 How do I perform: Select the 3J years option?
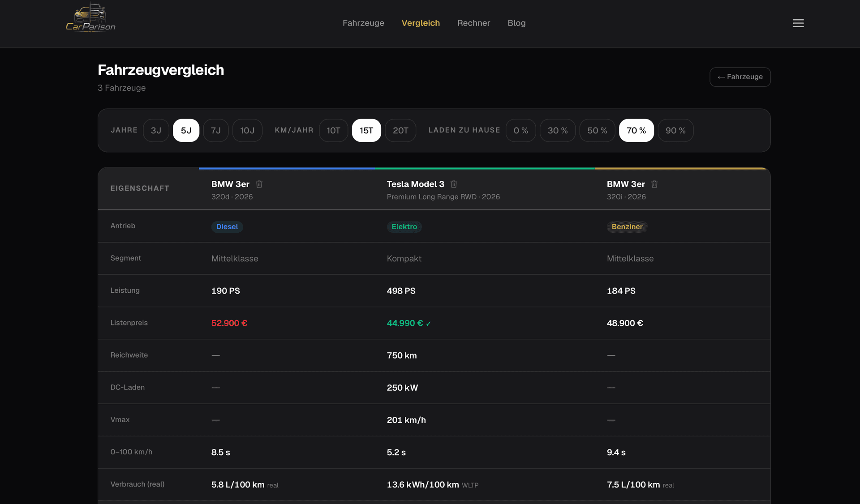[156, 130]
